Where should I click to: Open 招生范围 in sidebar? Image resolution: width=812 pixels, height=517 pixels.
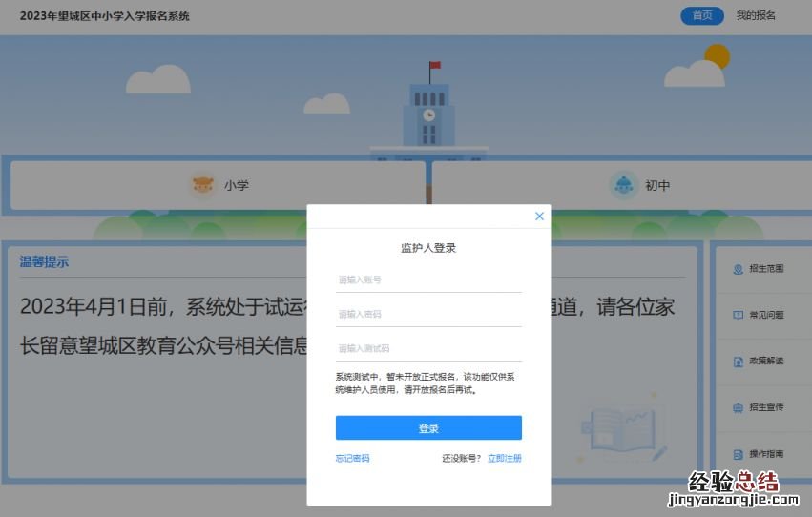pyautogui.click(x=766, y=269)
